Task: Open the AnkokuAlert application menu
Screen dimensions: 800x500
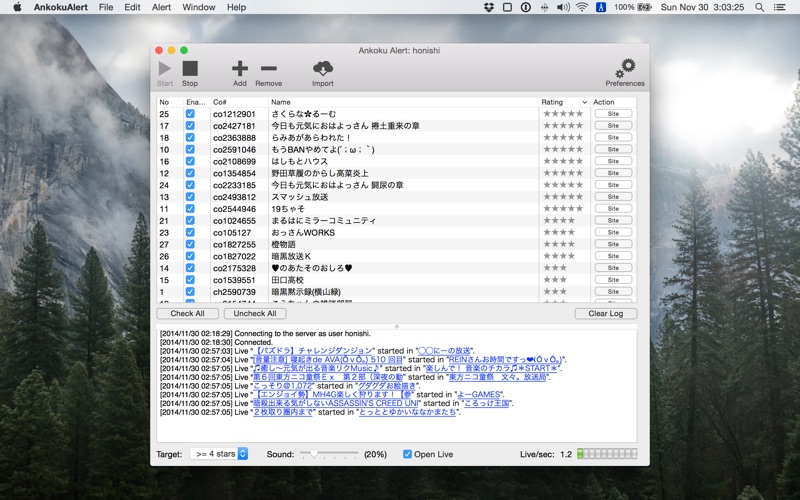Action: (x=61, y=7)
